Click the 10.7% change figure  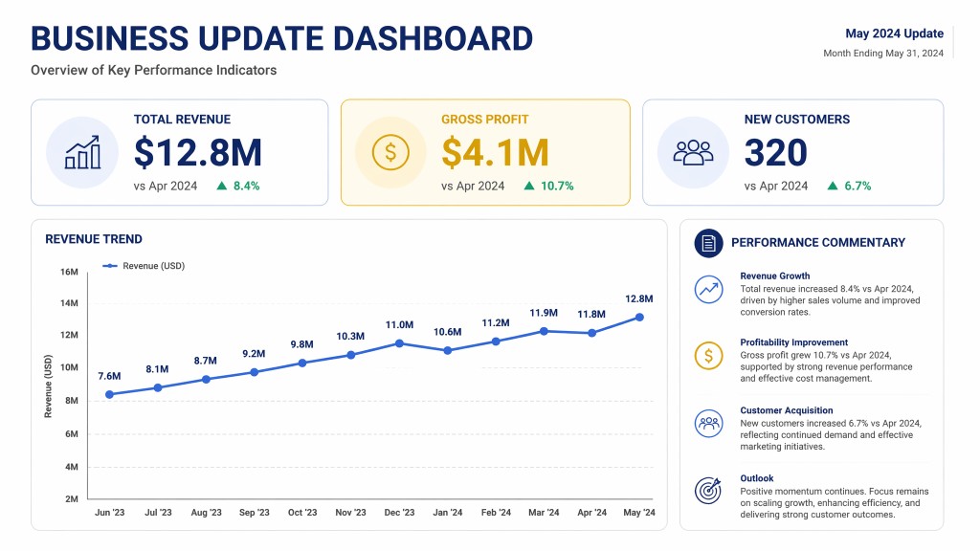(x=557, y=186)
